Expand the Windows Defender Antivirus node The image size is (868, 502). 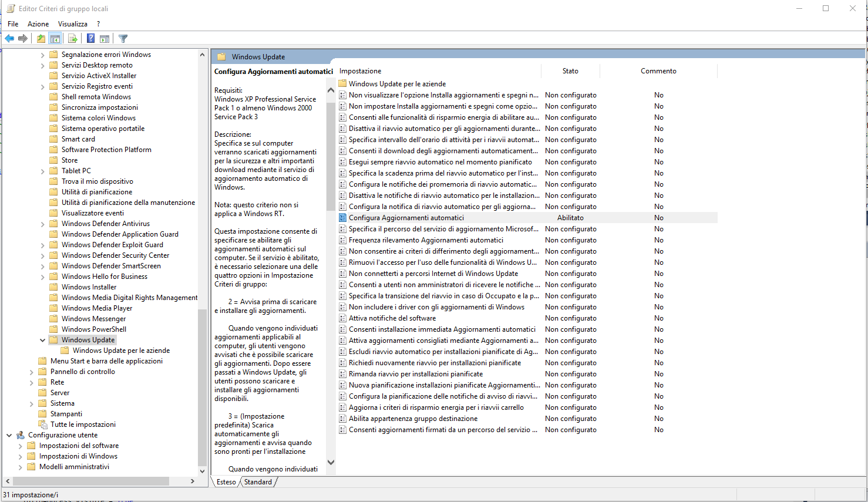pos(42,224)
